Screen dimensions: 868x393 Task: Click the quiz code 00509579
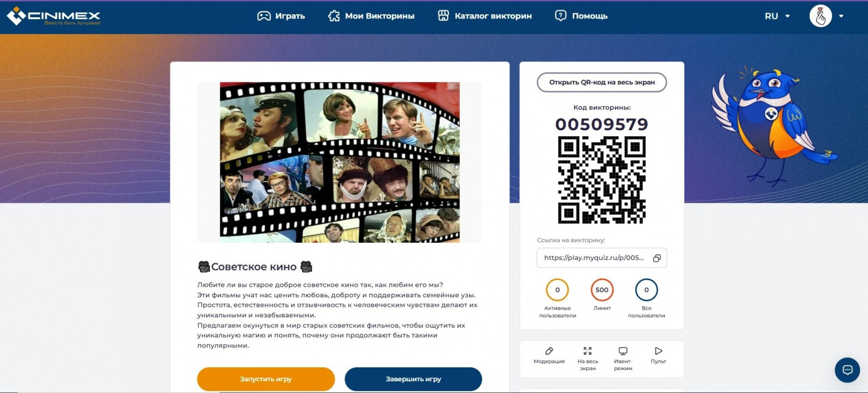(x=601, y=124)
